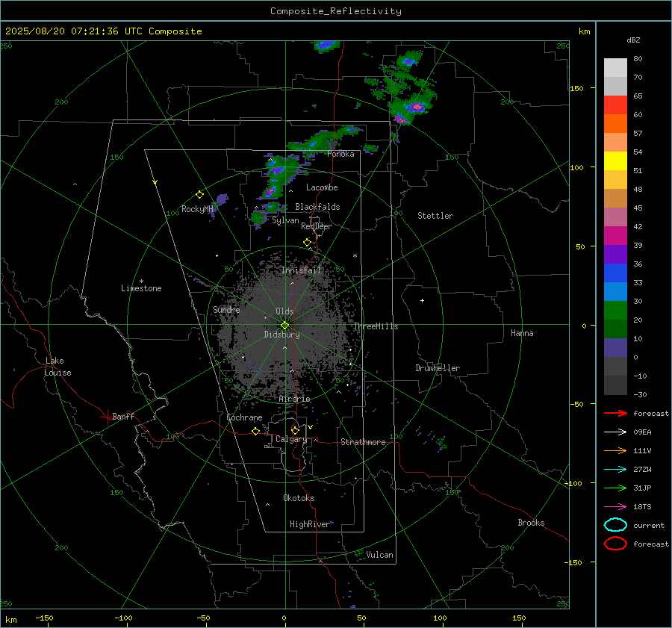This screenshot has height=628, width=672.
Task: Click the red 'forecast' ellipse legend icon
Action: click(x=615, y=544)
